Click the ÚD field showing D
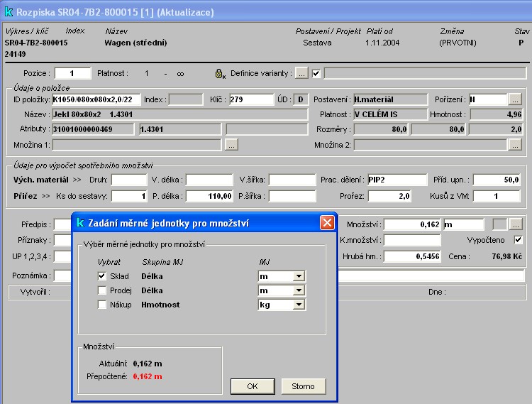Viewport: 532px width, 404px height. pos(301,99)
